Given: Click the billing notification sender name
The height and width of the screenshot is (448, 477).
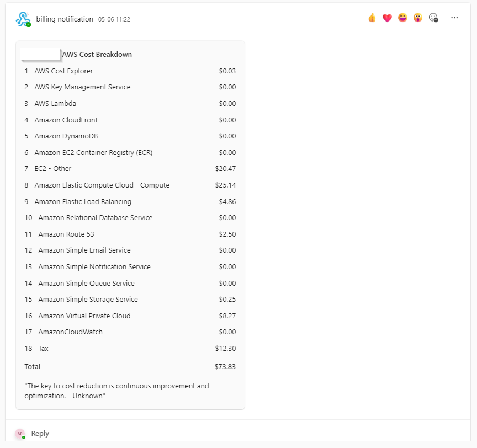Looking at the screenshot, I should click(65, 19).
